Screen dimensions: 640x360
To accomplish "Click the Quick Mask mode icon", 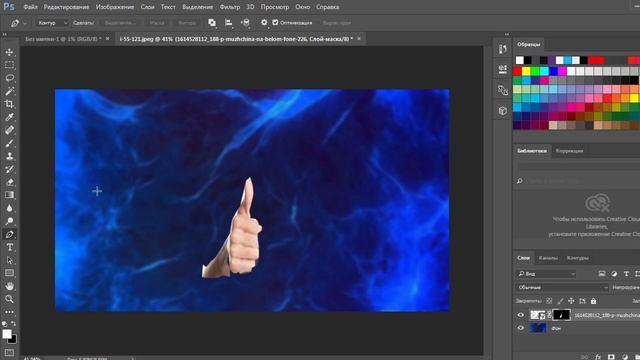I will (x=9, y=353).
